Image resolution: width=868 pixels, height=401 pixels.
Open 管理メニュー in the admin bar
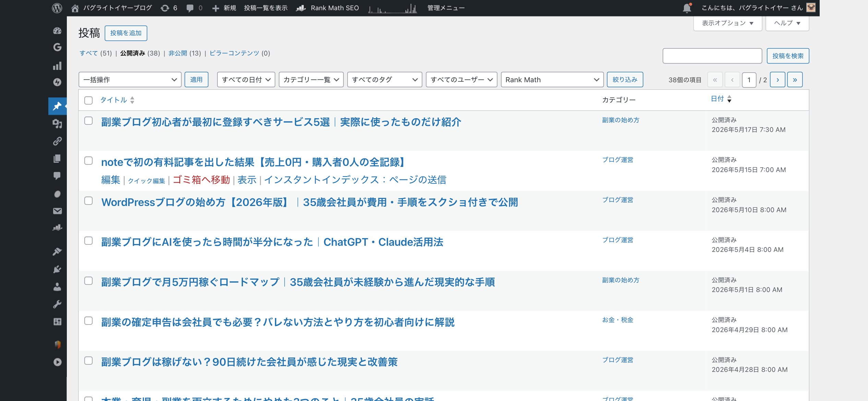point(446,8)
